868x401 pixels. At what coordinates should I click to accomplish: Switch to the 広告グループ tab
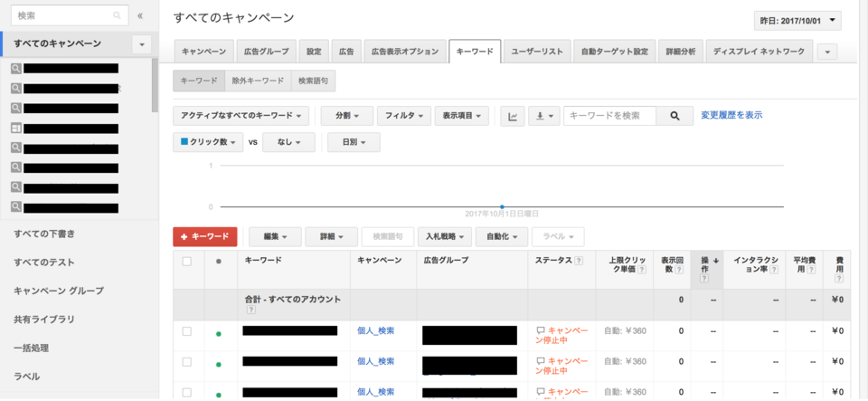point(269,52)
